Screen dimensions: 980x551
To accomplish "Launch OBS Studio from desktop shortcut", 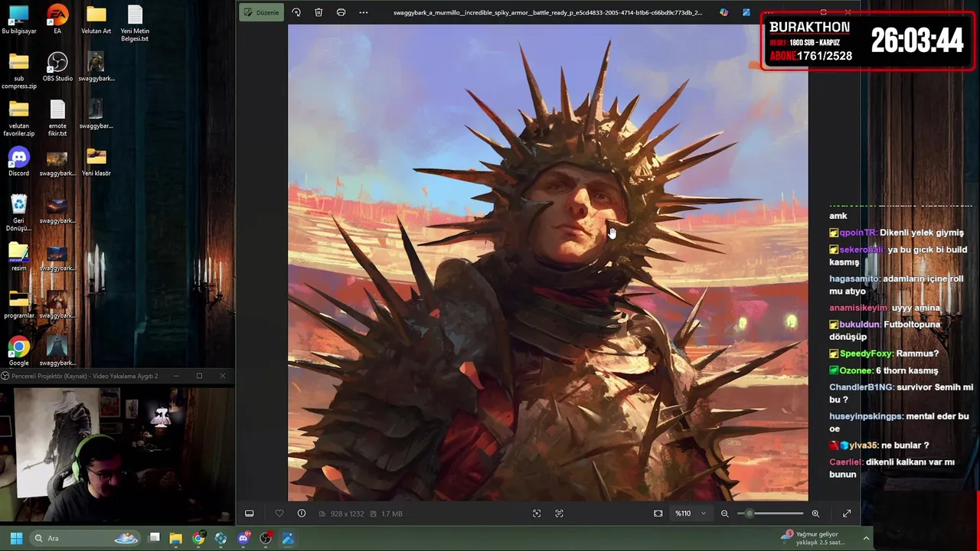I will [57, 68].
